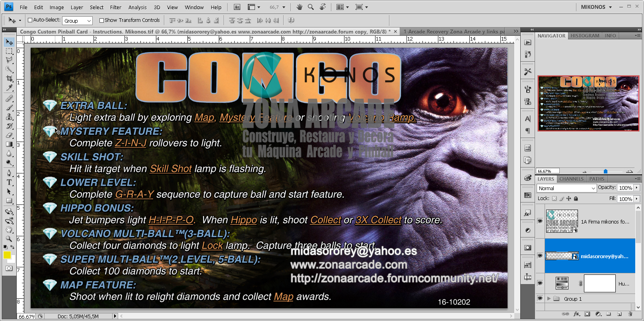Pick the Clone Stamp tool

pyautogui.click(x=9, y=117)
